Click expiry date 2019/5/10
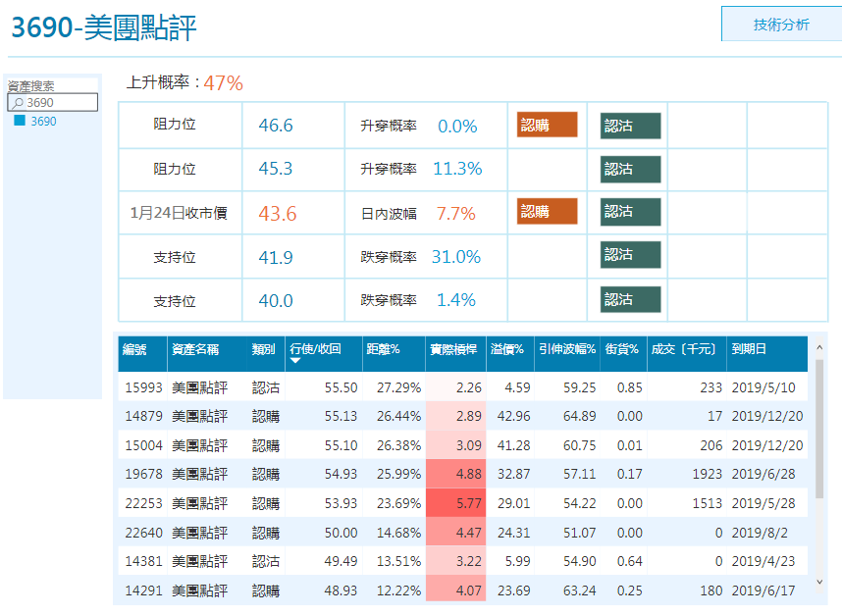This screenshot has width=842, height=616. (x=763, y=387)
